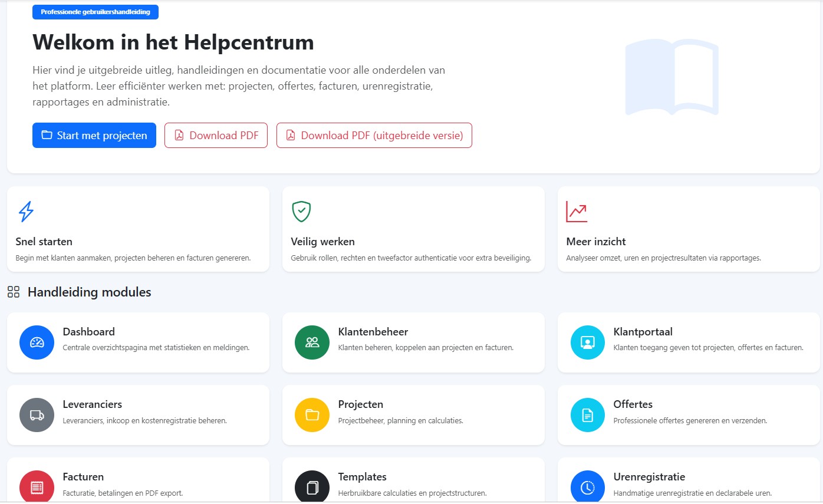Viewport: 823px width, 504px height.
Task: Click Welkom in het Helpcentrum heading
Action: (x=173, y=42)
